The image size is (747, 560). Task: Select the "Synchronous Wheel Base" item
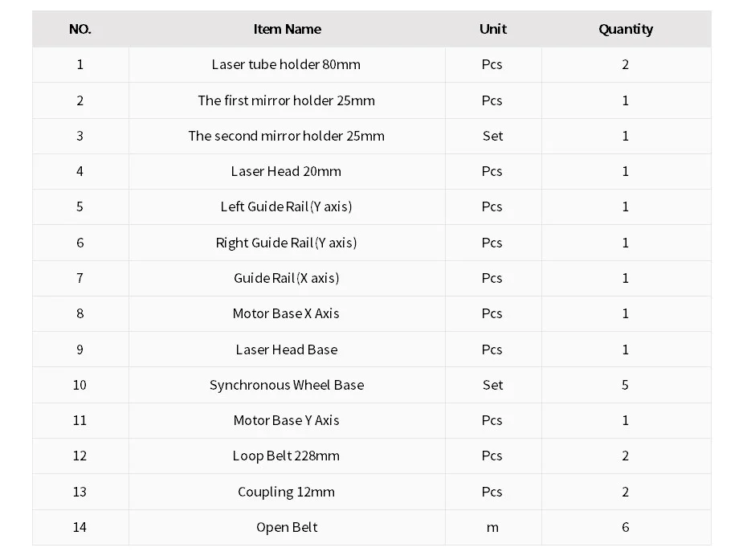[x=286, y=385]
